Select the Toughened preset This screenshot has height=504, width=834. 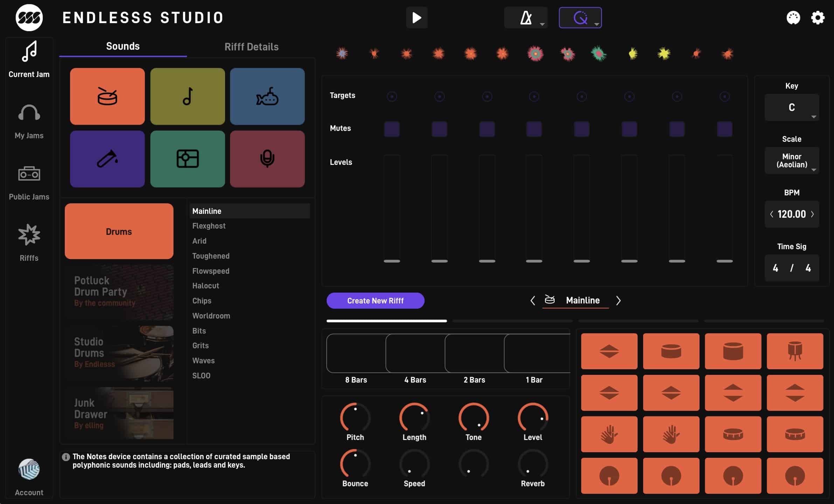coord(250,256)
